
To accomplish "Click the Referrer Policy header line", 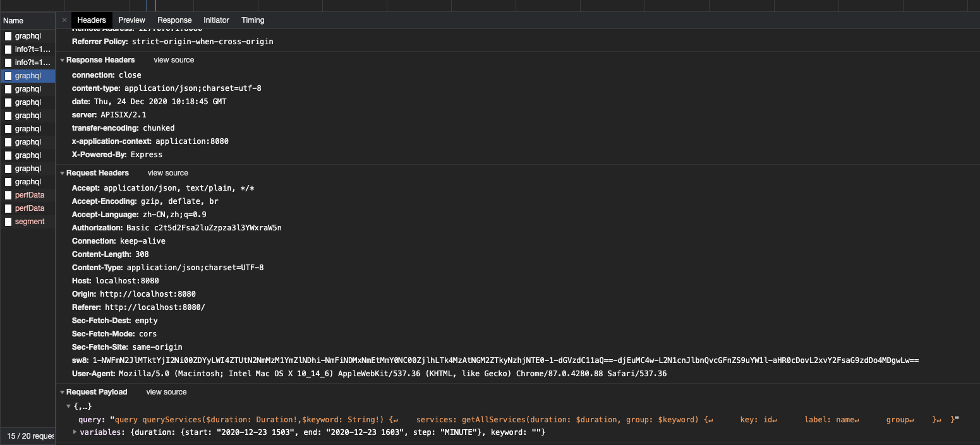I will click(172, 42).
